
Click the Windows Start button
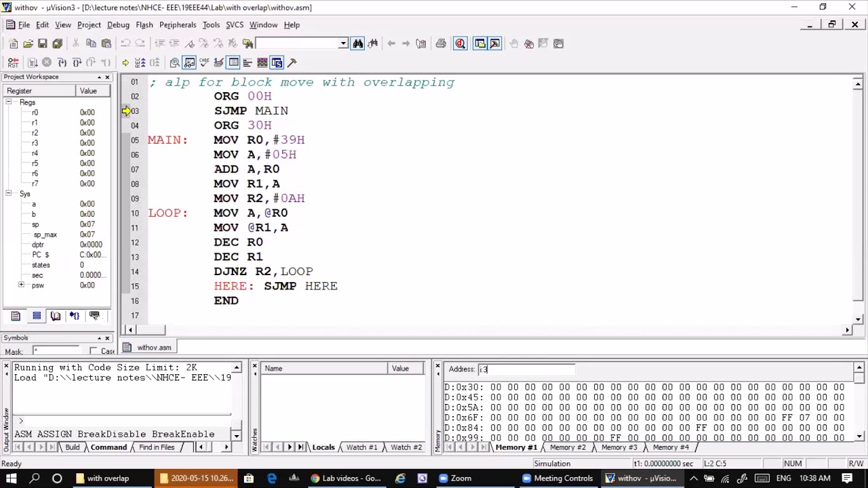[12, 479]
